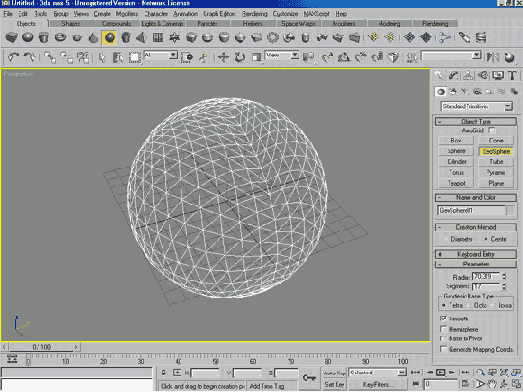Select the Torus object icon

(x=60, y=38)
